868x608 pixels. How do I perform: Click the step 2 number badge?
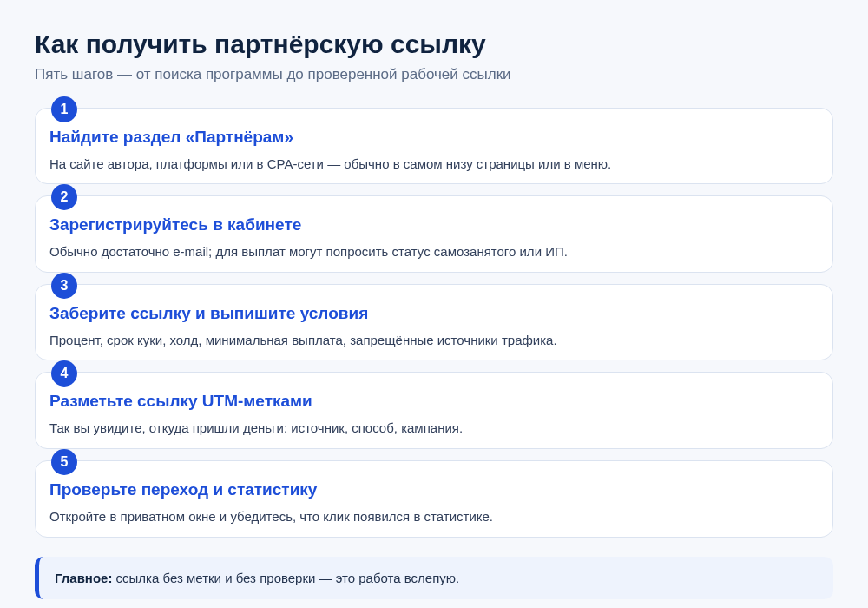click(x=64, y=196)
